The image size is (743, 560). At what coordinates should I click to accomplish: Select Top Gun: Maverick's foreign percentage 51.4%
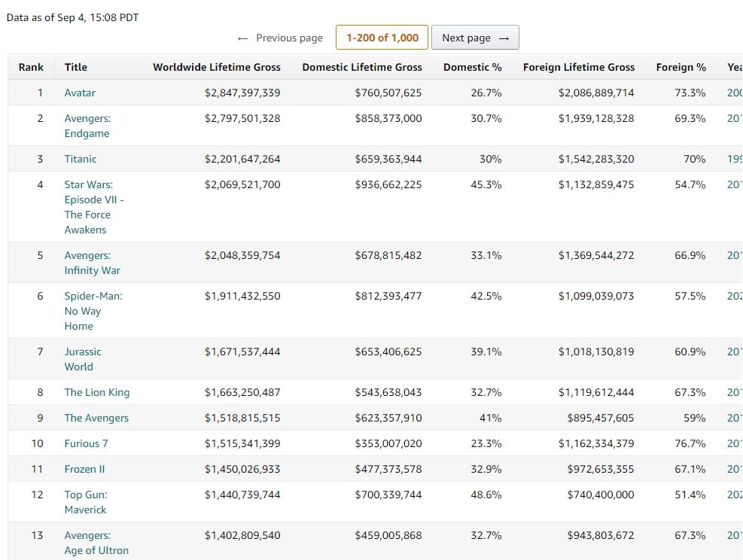[690, 495]
